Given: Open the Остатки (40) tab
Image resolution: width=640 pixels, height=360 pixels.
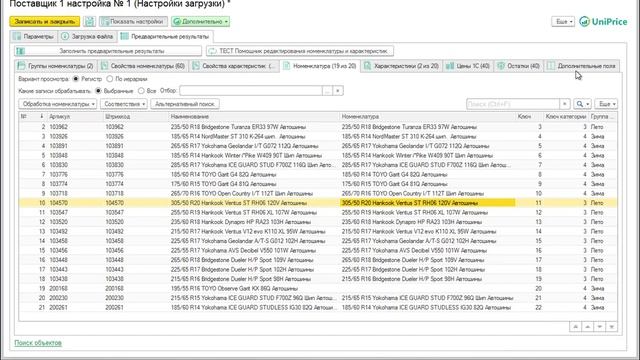Looking at the screenshot, I should 519,66.
